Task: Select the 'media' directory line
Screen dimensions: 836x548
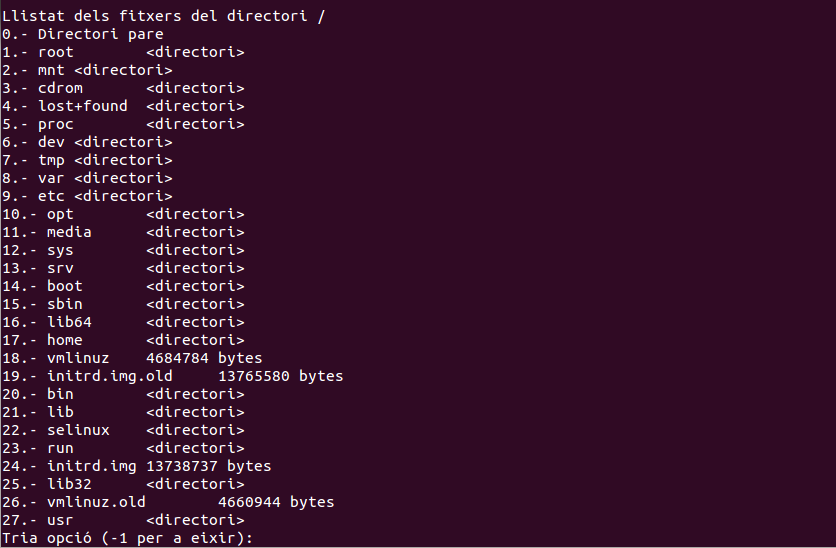Action: pyautogui.click(x=69, y=232)
